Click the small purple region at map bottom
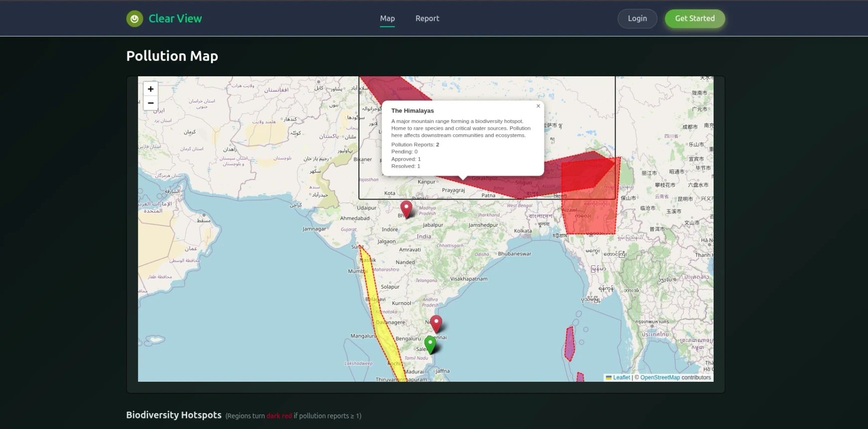868x429 pixels. click(580, 378)
